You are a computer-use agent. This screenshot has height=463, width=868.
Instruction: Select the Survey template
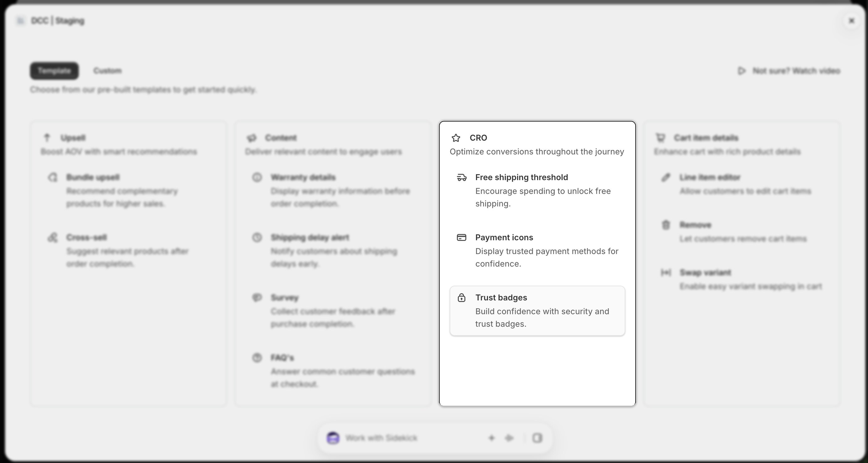coord(333,311)
